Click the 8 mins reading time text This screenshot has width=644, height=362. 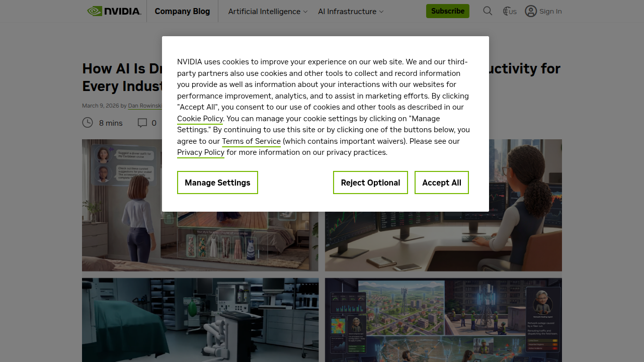point(111,123)
